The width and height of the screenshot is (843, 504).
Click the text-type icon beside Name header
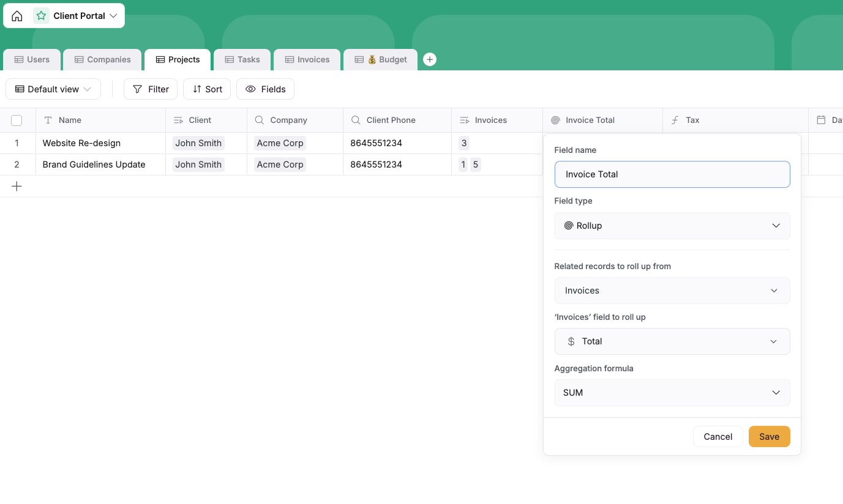coord(48,120)
